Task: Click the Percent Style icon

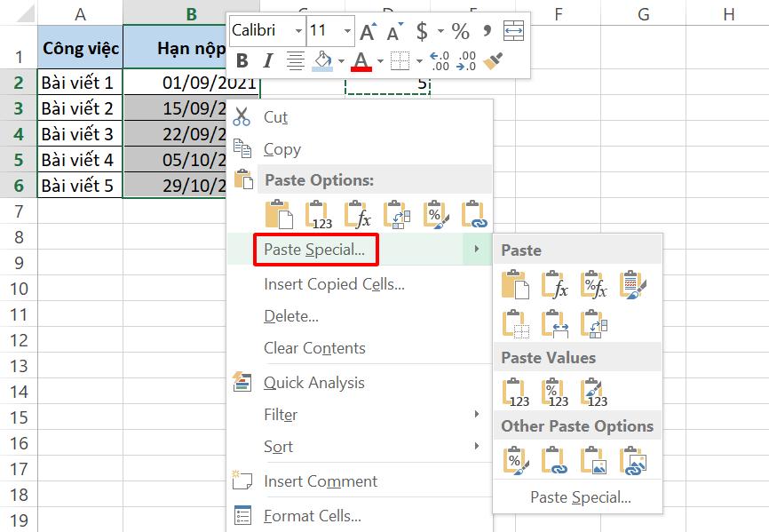Action: click(460, 33)
